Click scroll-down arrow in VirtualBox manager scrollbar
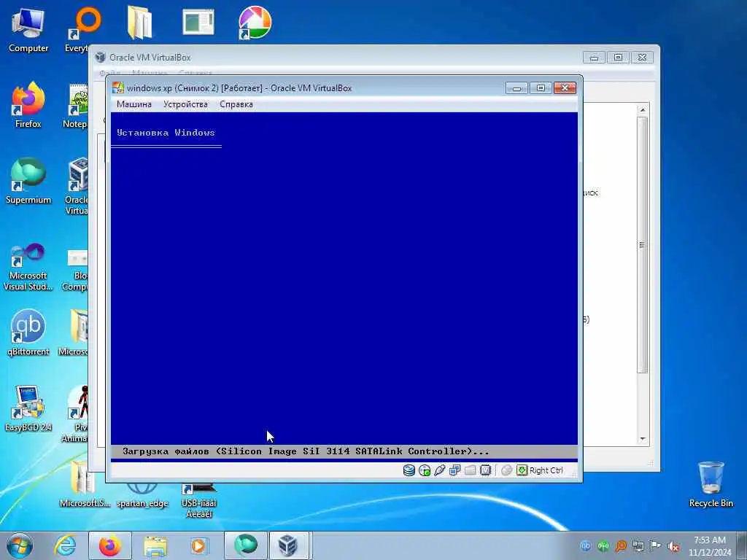The height and width of the screenshot is (560, 747). click(x=643, y=438)
